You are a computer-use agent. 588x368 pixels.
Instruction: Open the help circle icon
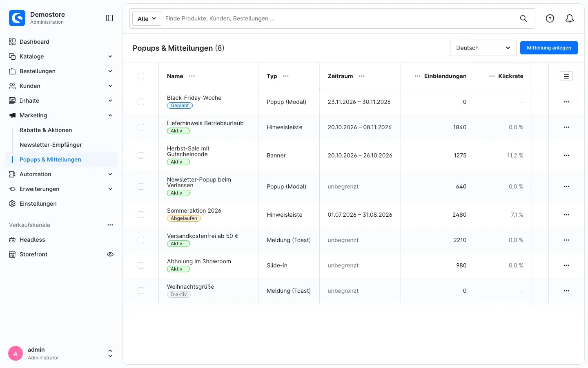point(550,18)
